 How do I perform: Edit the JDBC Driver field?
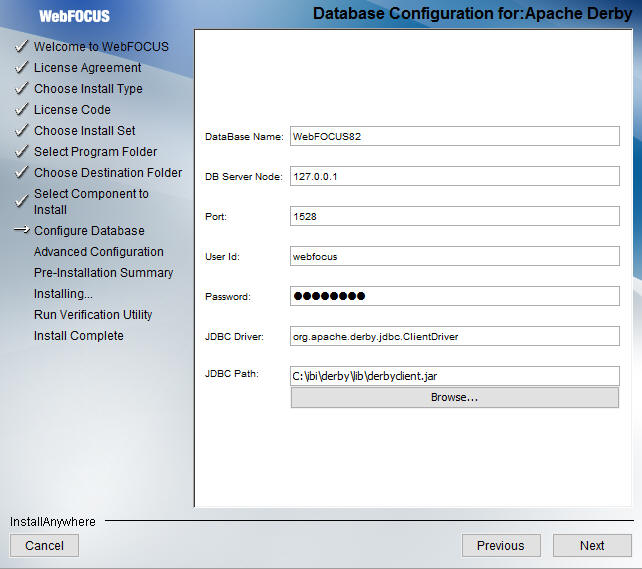coord(454,336)
